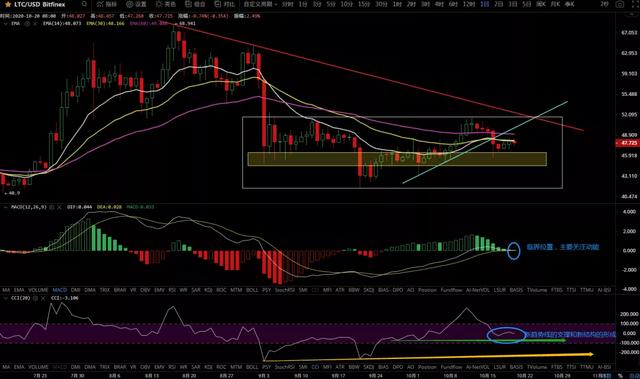The width and height of the screenshot is (640, 379).
Task: Collapse the CCI(20) legend chevron
Action: pyautogui.click(x=5, y=298)
